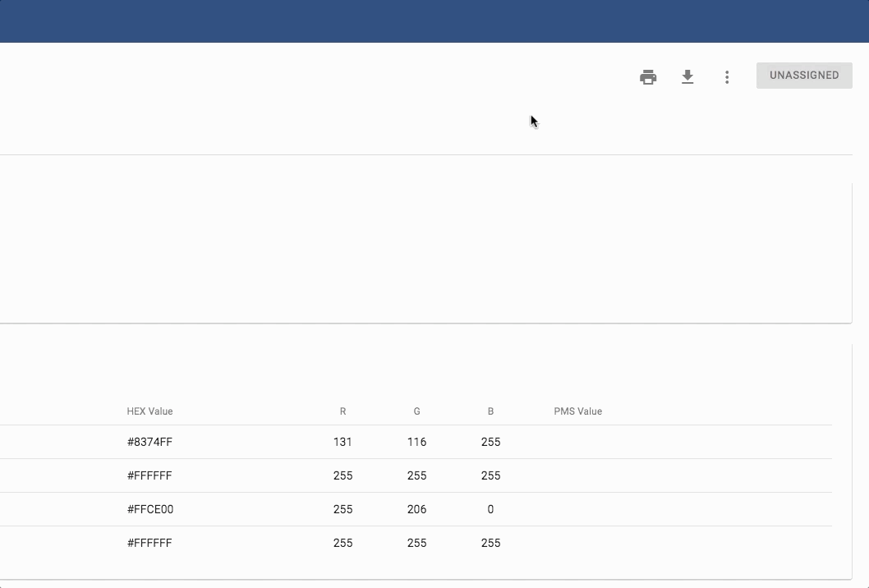
Task: Click the #FFFFFF hex value in last row
Action: tap(149, 543)
